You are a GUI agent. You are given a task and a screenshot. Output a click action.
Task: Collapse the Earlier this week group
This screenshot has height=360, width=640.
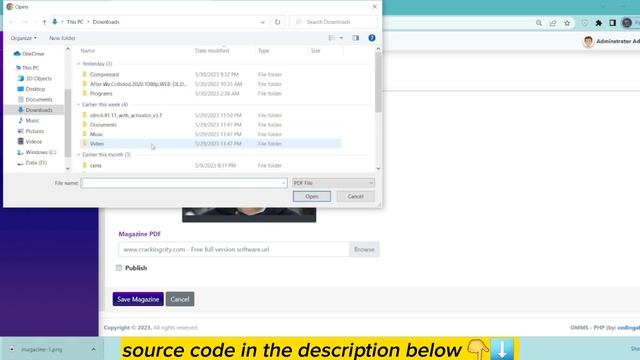click(x=78, y=104)
